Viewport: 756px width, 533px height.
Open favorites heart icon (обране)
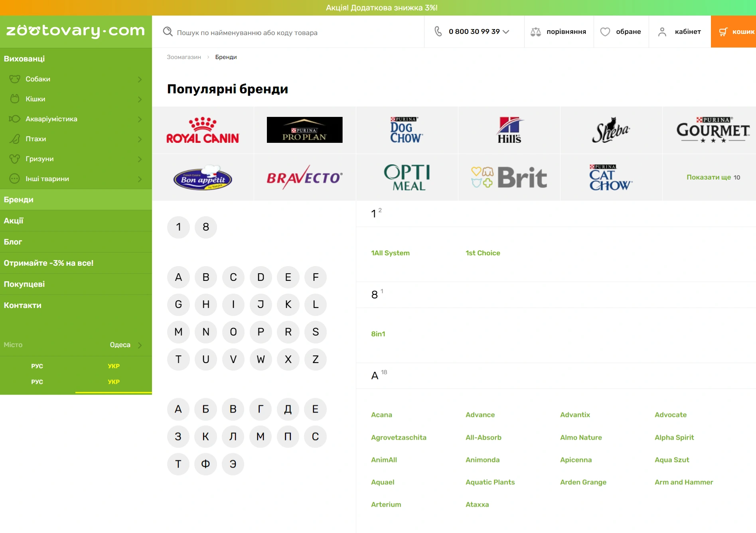click(605, 32)
